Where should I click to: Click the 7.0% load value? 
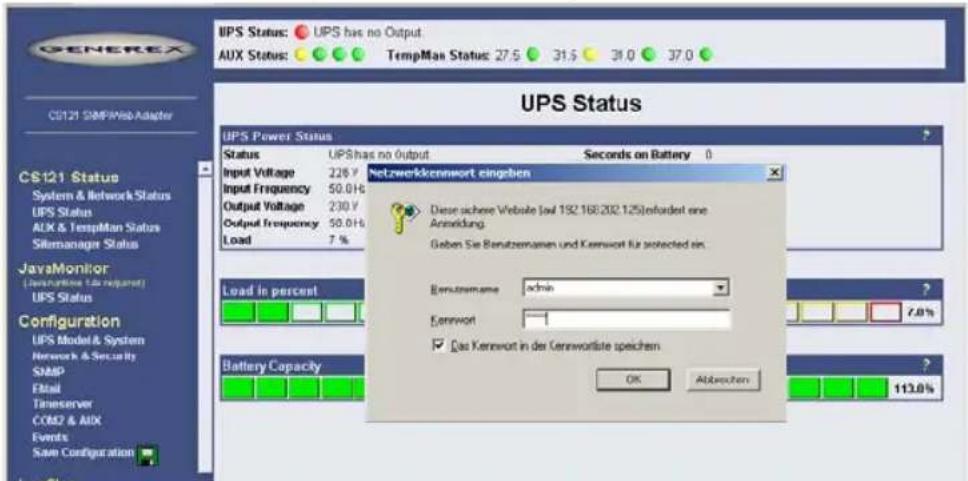[921, 313]
